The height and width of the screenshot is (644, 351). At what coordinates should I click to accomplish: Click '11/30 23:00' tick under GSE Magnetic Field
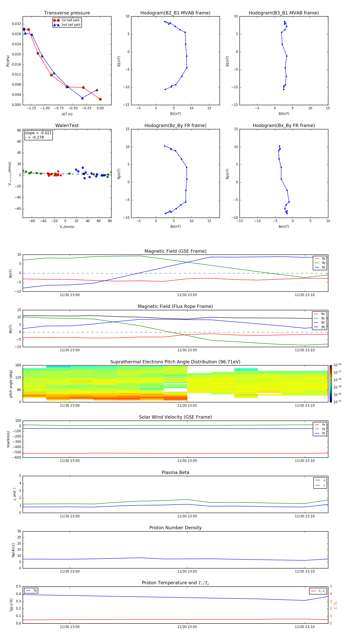click(70, 295)
